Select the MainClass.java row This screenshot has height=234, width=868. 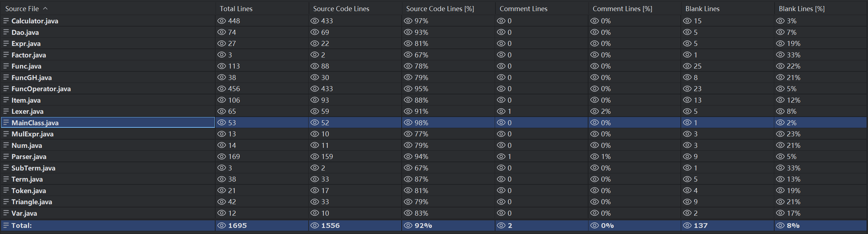point(35,123)
